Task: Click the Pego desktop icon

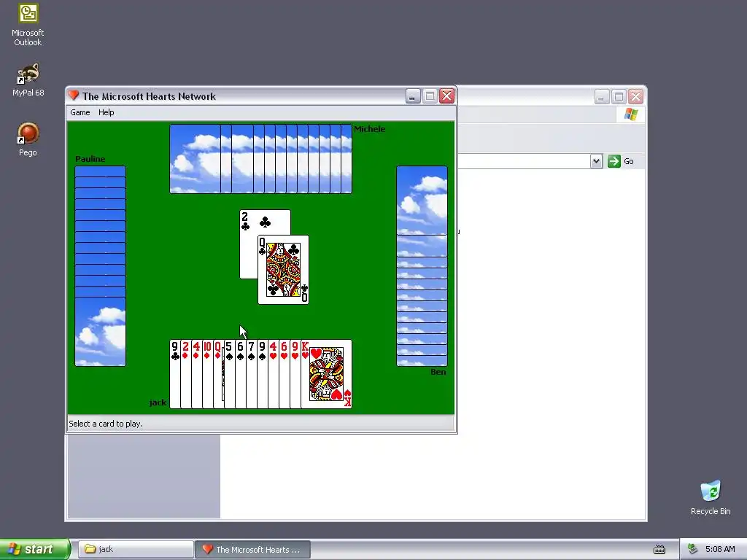Action: [x=28, y=139]
